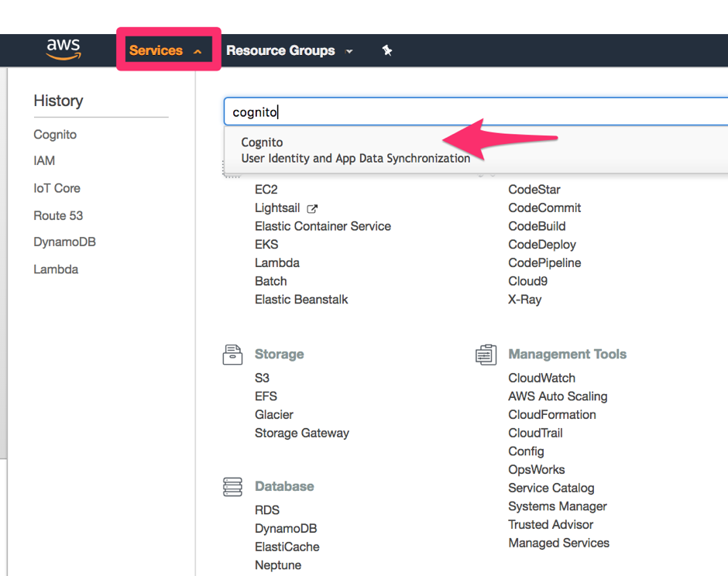
Task: Open Lambda under compute services
Action: [276, 262]
